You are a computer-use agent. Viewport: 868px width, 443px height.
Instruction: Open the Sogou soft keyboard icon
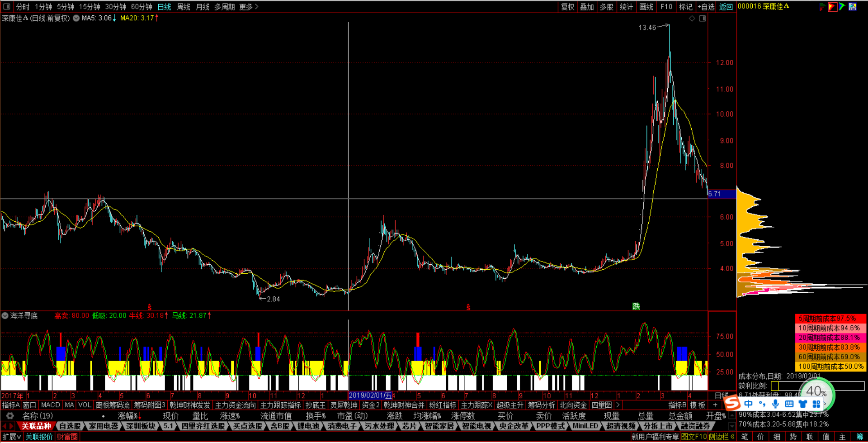(789, 404)
